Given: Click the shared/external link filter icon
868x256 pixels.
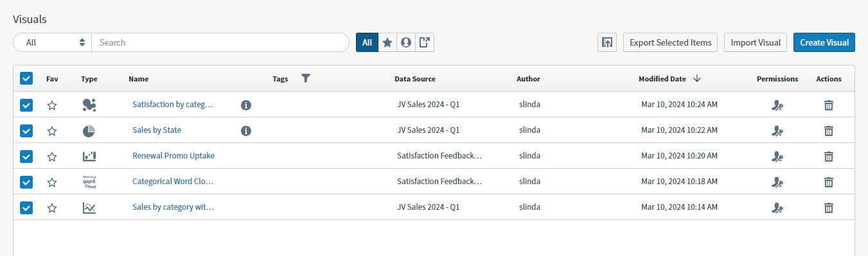Looking at the screenshot, I should pyautogui.click(x=424, y=42).
